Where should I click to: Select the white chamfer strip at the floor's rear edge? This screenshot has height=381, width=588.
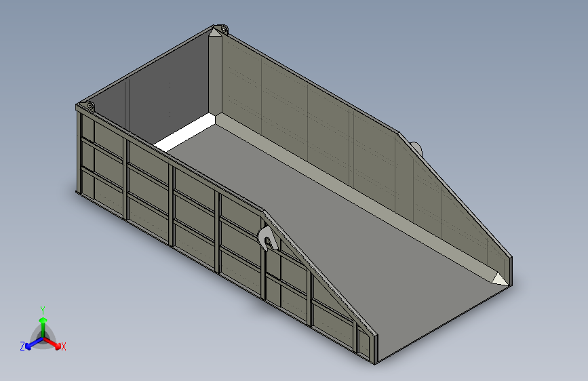[184, 133]
